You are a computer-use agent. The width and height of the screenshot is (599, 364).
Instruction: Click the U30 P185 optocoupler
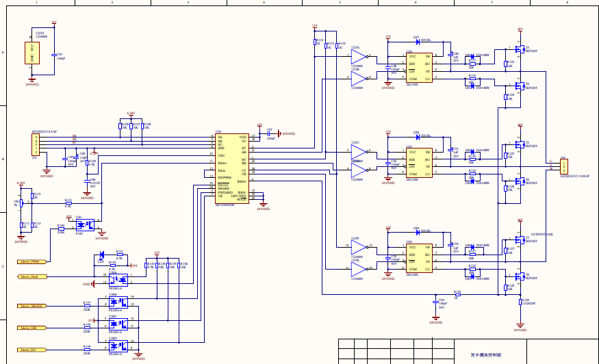pyautogui.click(x=84, y=224)
